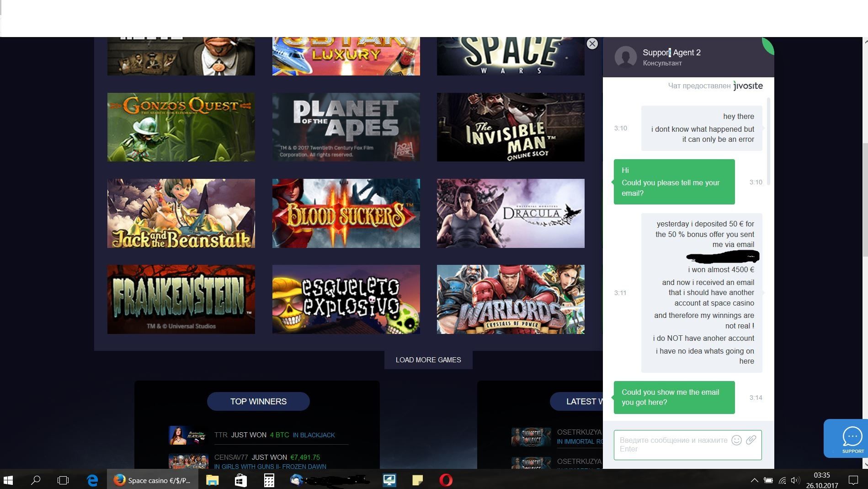
Task: Show hidden system tray icons
Action: [x=754, y=480]
